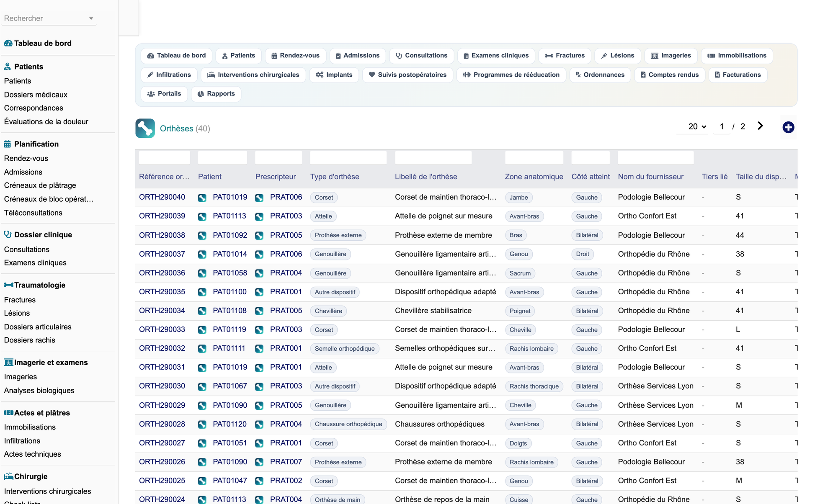815x504 pixels.
Task: Open the Rapports tab
Action: 216,94
